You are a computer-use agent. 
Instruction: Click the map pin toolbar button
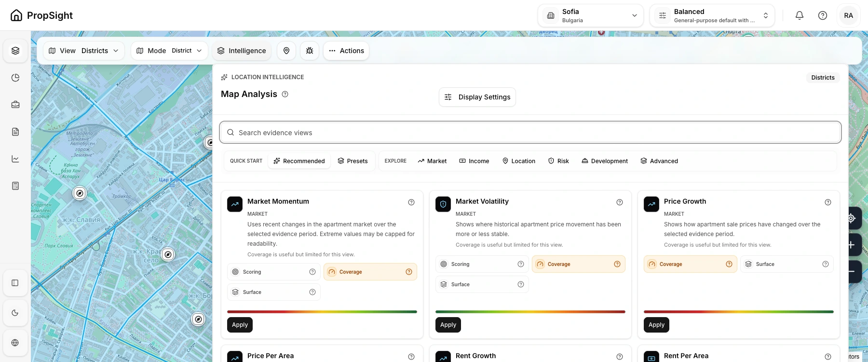point(286,51)
